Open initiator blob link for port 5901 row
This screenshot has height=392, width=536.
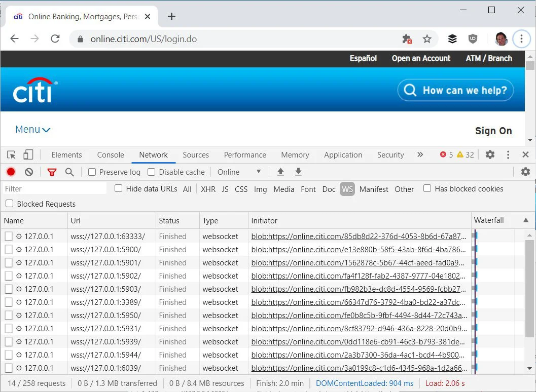(x=358, y=262)
